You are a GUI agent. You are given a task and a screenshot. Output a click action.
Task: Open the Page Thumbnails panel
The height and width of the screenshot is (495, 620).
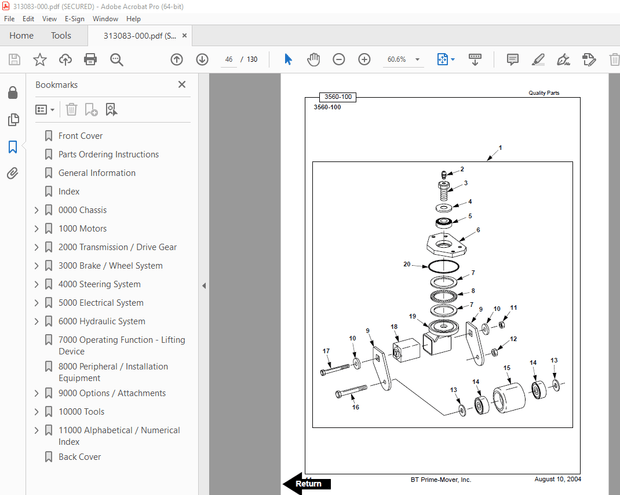[13, 120]
